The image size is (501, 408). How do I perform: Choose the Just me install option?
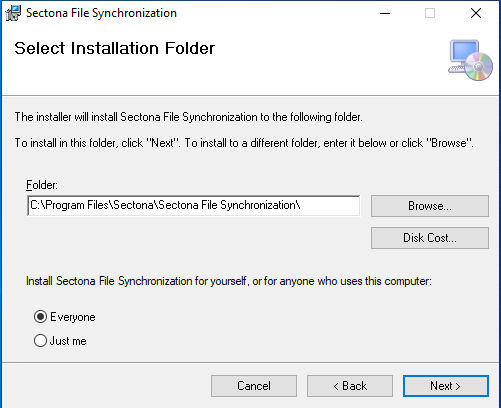click(x=40, y=341)
